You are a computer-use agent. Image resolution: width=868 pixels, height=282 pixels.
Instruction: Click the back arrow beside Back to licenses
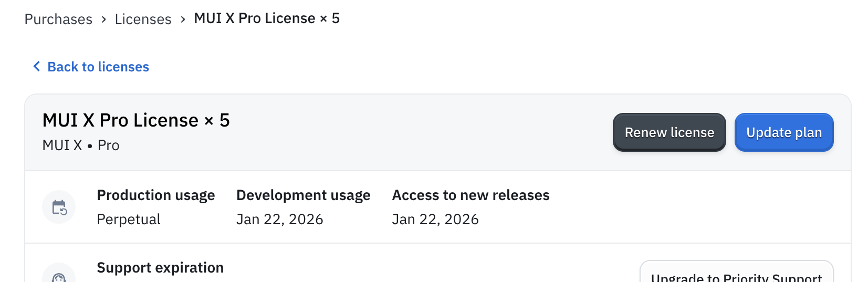(x=36, y=66)
